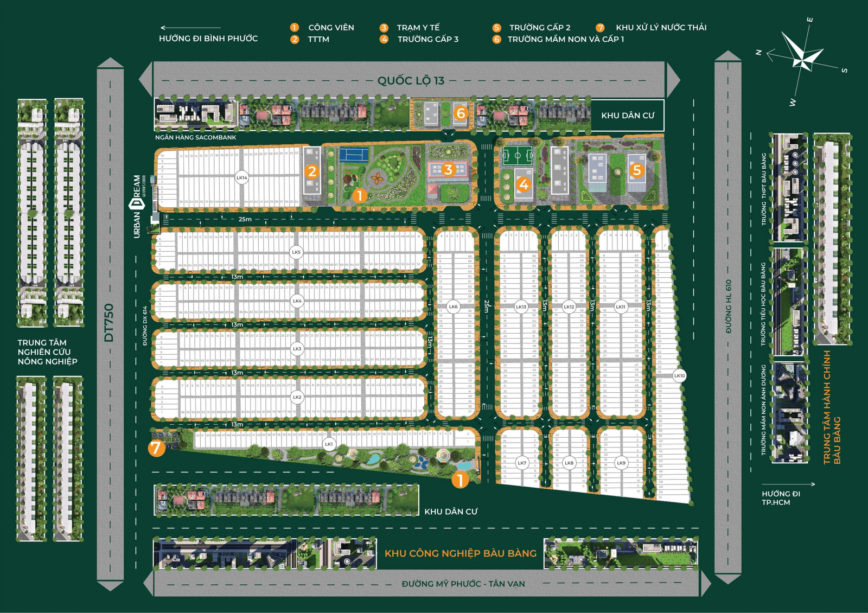Click legend marker 5 beside TRƯỜNG CẤP 2
Viewport: 868px width, 613px height.
pyautogui.click(x=496, y=28)
